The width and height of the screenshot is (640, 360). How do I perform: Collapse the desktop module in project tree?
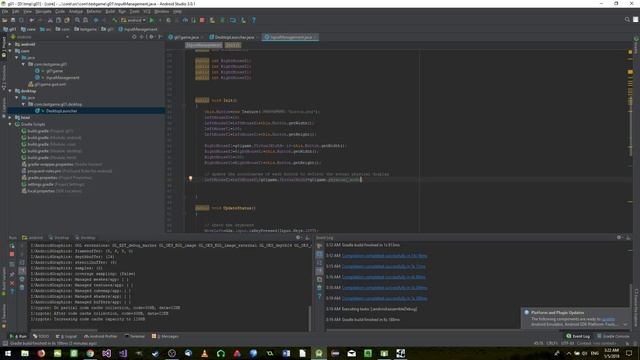[10, 91]
